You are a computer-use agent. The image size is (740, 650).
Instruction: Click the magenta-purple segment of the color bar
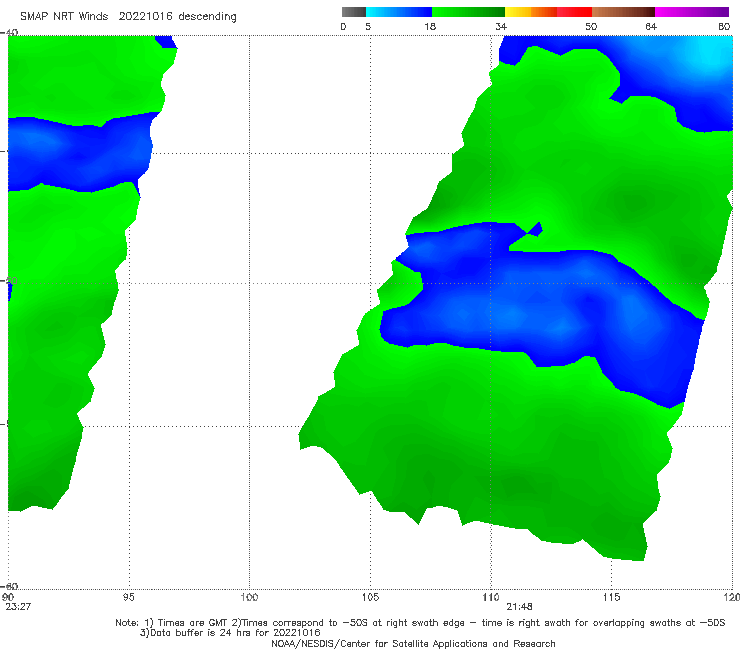point(692,12)
